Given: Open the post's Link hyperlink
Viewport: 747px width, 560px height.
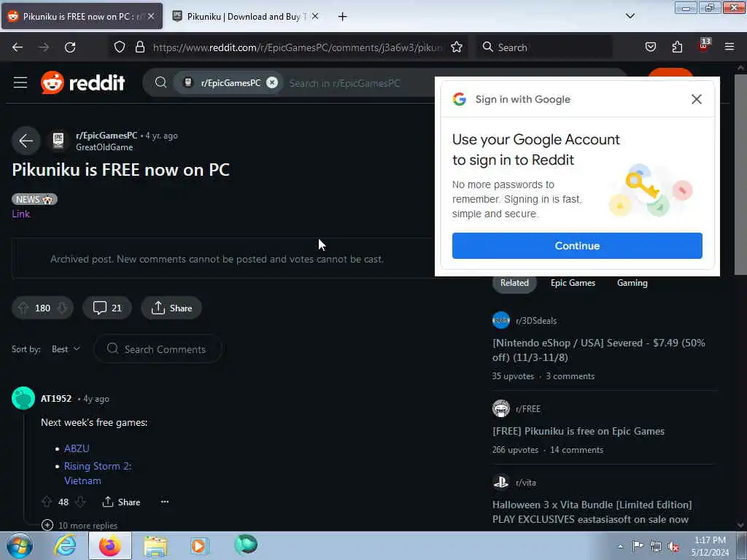Looking at the screenshot, I should (20, 214).
